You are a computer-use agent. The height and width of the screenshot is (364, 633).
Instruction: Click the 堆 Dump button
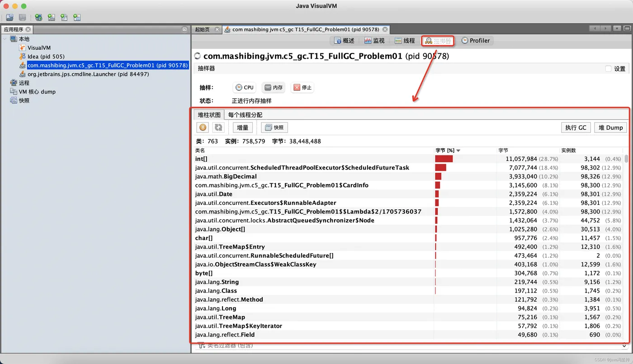611,128
